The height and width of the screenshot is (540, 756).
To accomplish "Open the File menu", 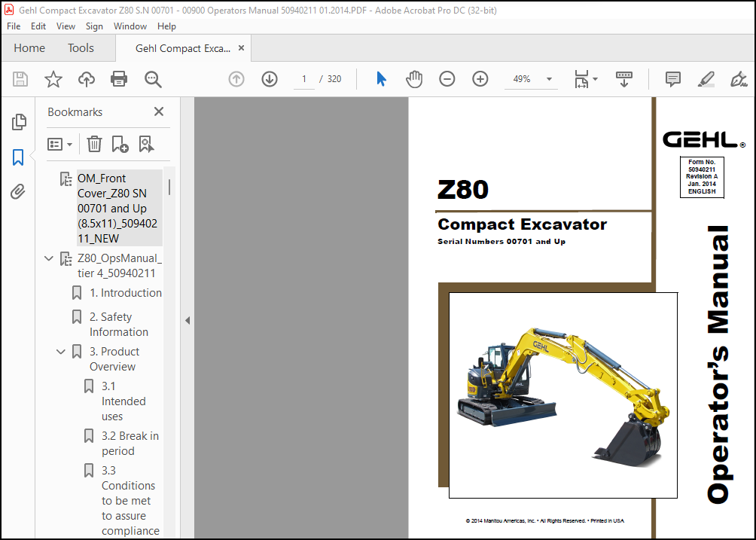I will pyautogui.click(x=14, y=26).
